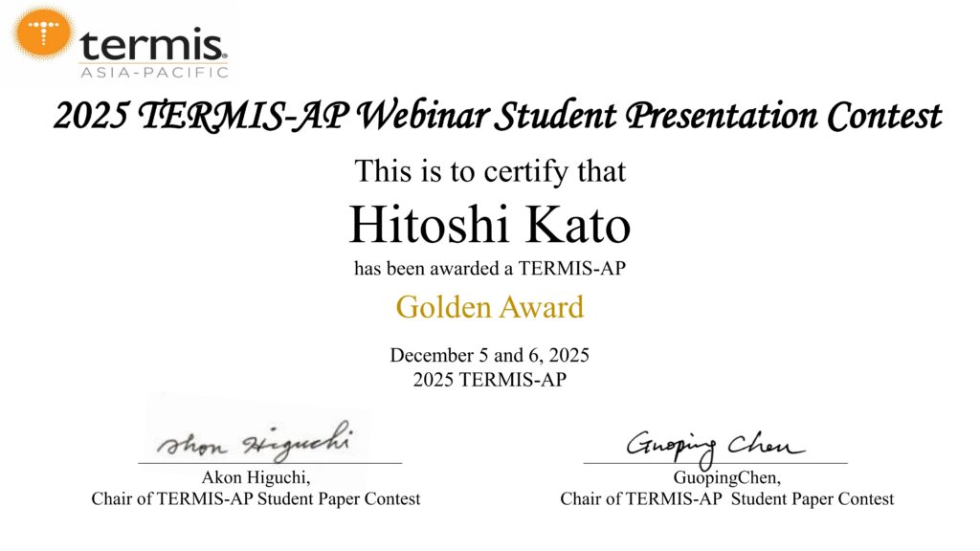Click "has been awarded a TERMIS-AP" text
The height and width of the screenshot is (551, 980).
[x=490, y=269]
